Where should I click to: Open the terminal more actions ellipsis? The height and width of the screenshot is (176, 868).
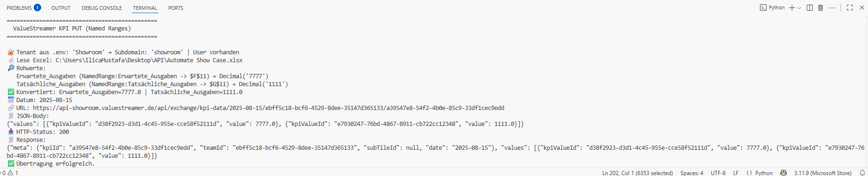click(x=832, y=8)
